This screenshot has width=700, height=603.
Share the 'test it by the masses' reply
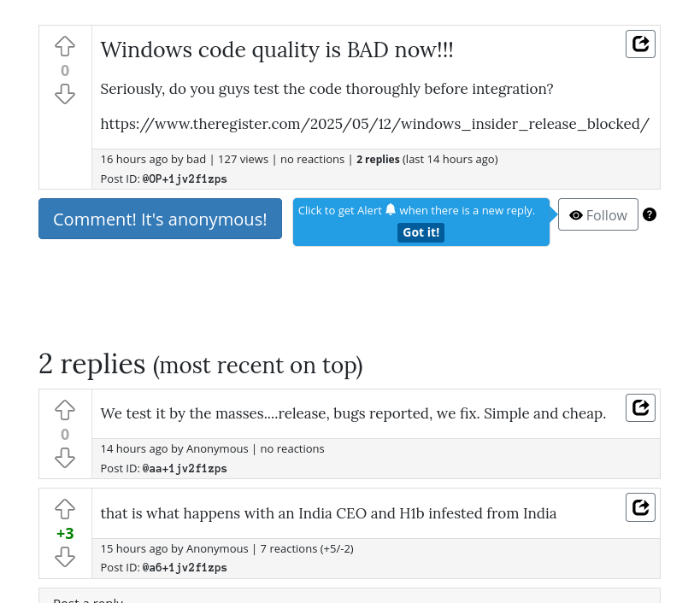pyautogui.click(x=640, y=407)
